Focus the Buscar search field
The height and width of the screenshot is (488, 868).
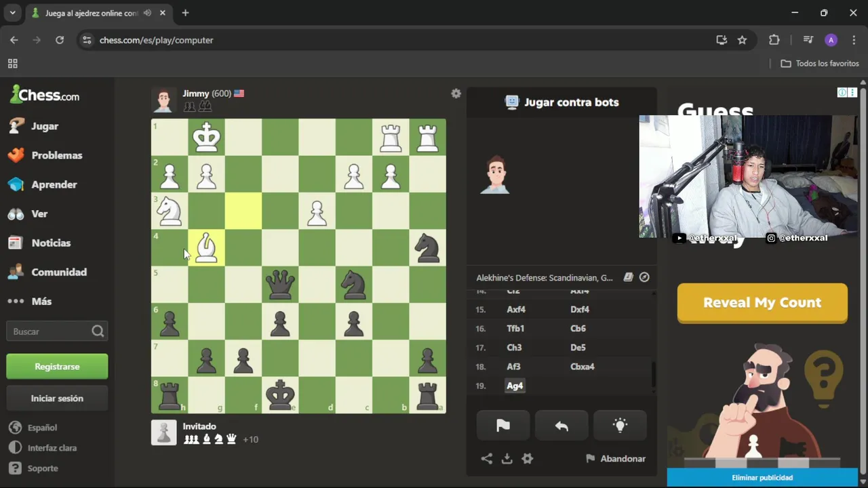(57, 331)
